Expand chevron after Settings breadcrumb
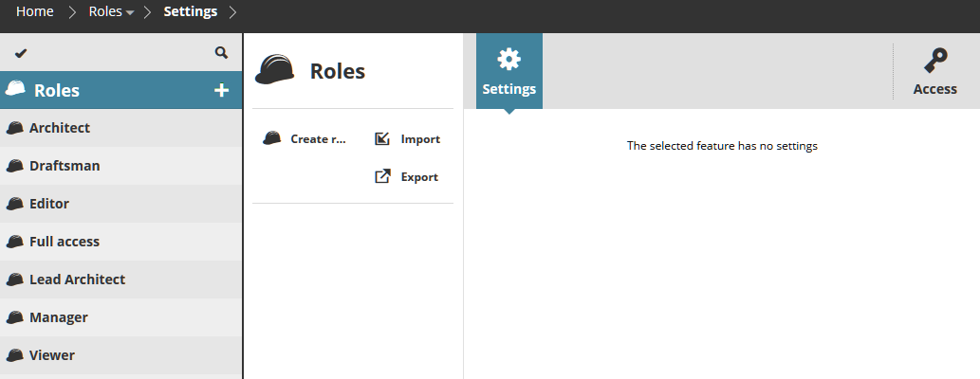 point(233,12)
